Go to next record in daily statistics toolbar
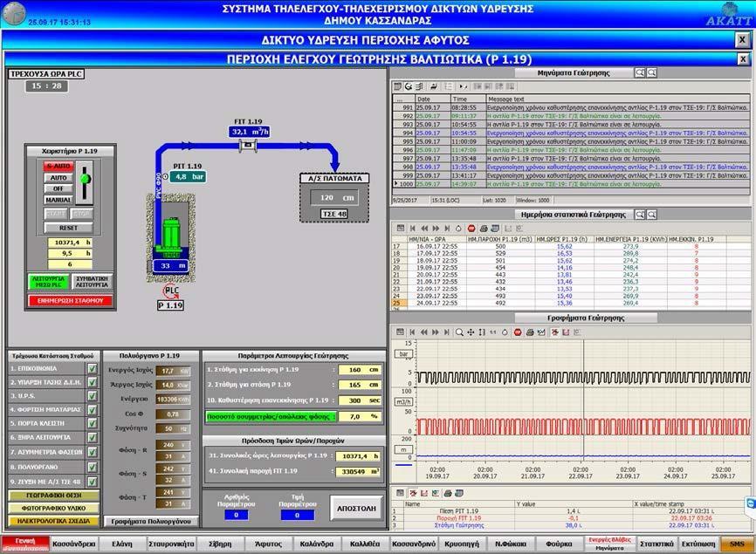This screenshot has height=554, width=756. click(x=436, y=229)
